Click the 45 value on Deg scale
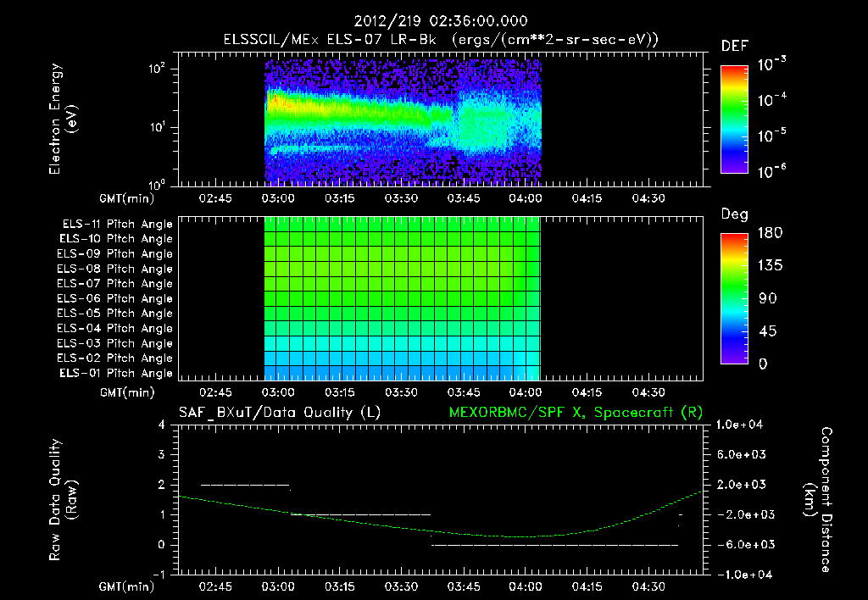The width and height of the screenshot is (868, 600). tap(768, 331)
